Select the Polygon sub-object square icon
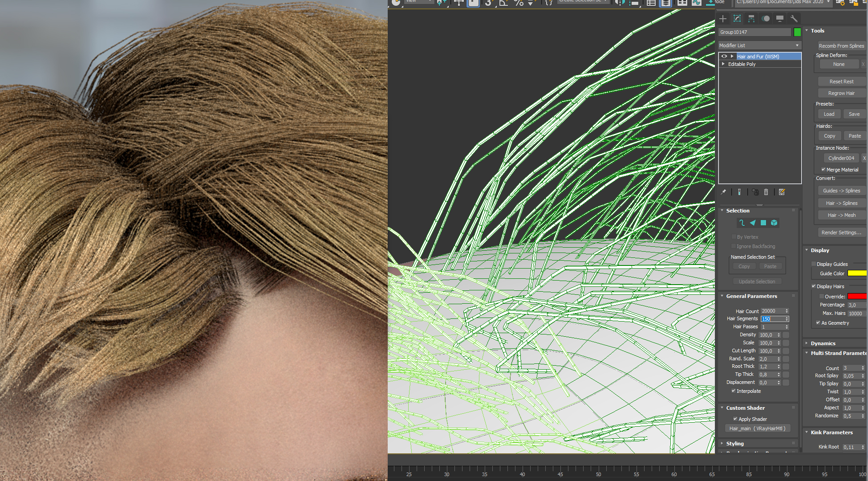The image size is (868, 481). click(x=763, y=223)
